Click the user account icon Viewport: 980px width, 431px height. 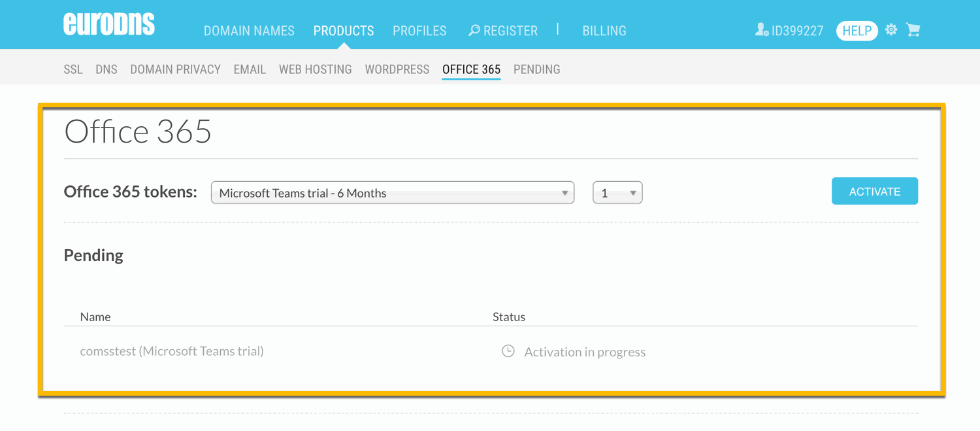click(762, 30)
